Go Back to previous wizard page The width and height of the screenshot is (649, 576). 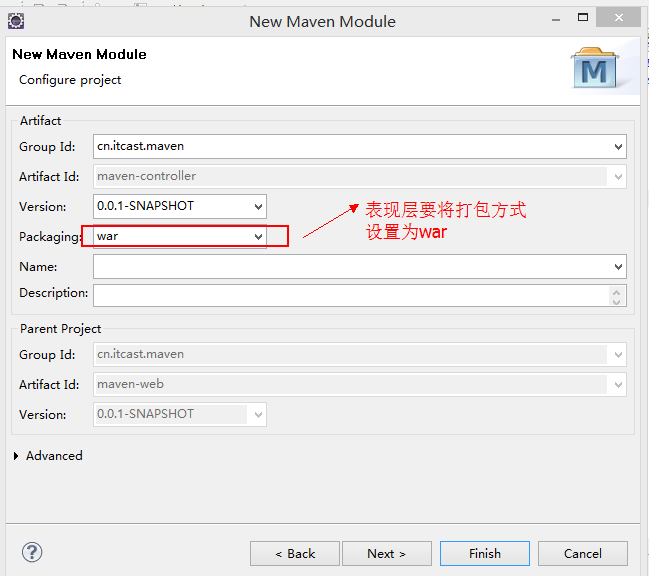point(295,553)
